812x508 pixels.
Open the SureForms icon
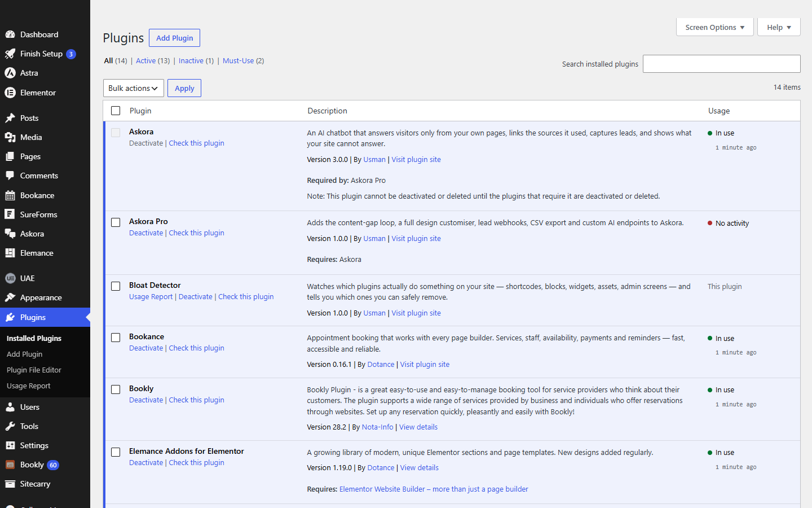(10, 214)
